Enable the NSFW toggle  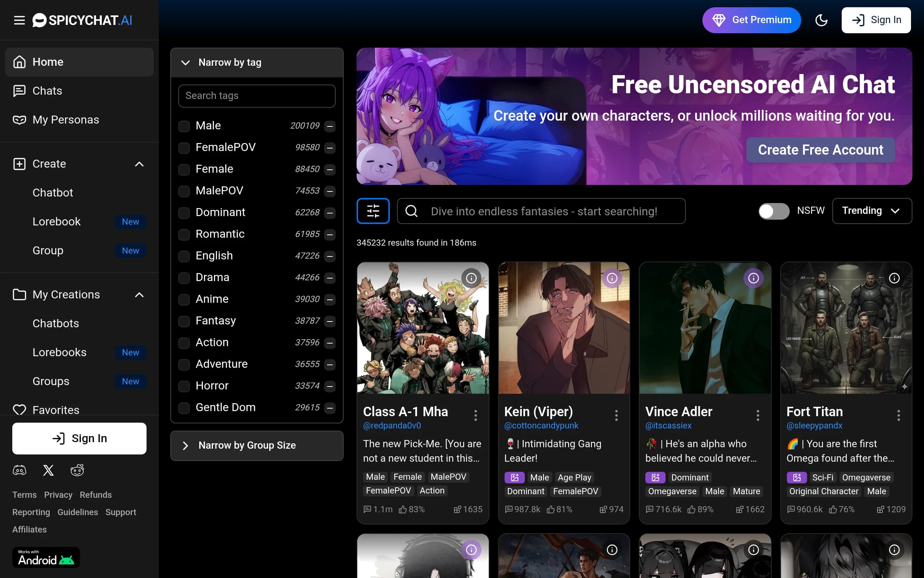[x=773, y=211]
